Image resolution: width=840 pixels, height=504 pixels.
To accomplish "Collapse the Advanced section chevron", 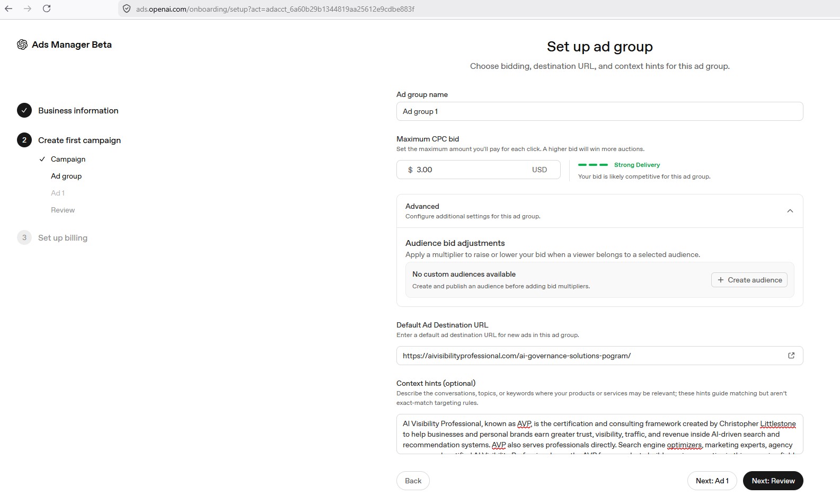I will coord(790,211).
